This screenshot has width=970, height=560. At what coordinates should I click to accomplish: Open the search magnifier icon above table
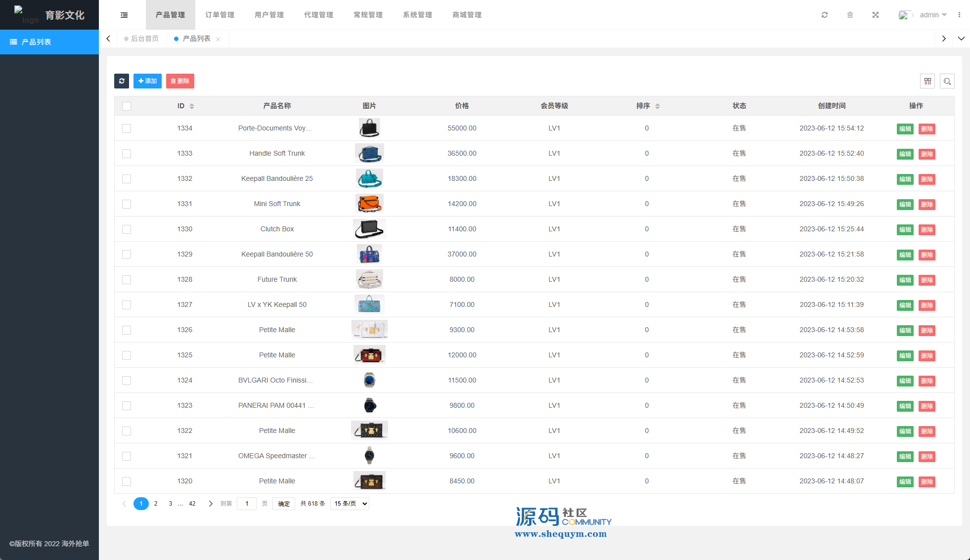947,81
